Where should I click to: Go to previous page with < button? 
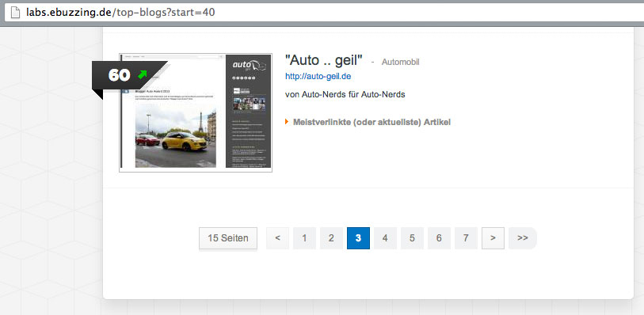pos(278,238)
